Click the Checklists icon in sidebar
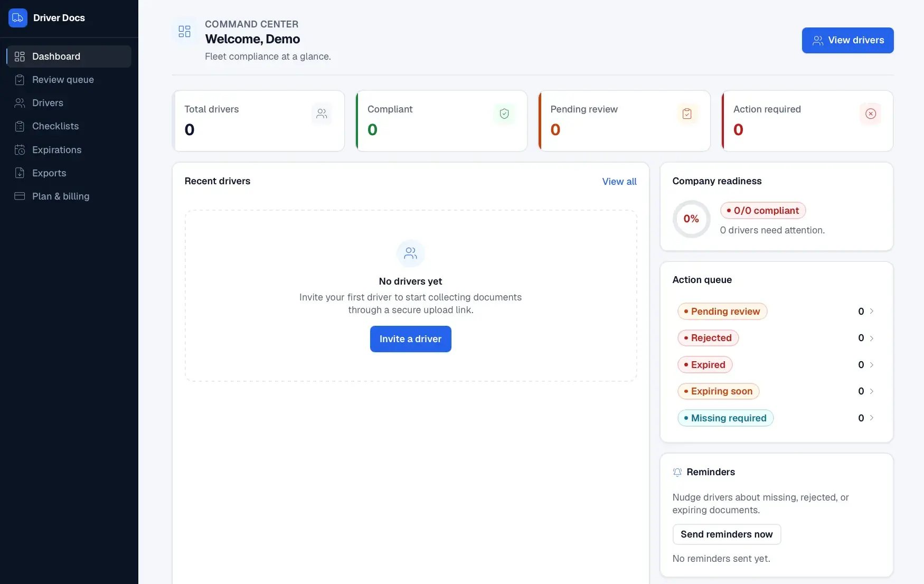Screen dimensions: 924x584 pyautogui.click(x=20, y=126)
